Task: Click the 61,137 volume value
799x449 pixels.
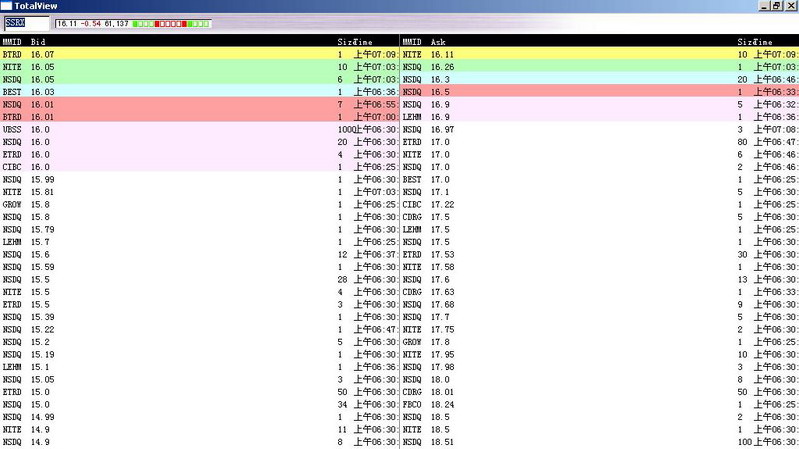Action: click(117, 24)
